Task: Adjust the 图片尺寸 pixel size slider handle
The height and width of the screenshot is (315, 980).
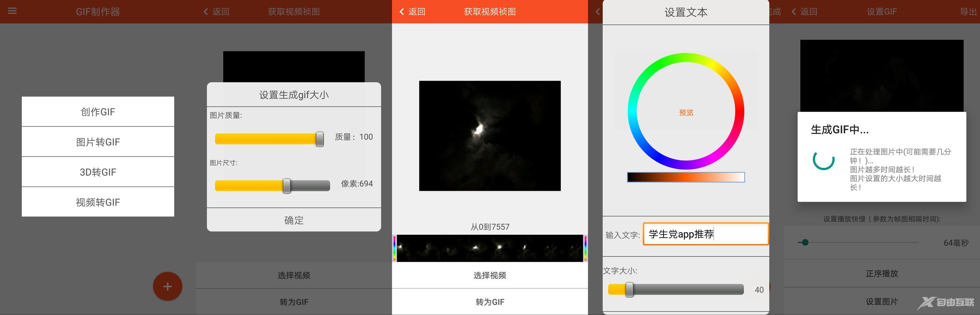Action: point(286,186)
